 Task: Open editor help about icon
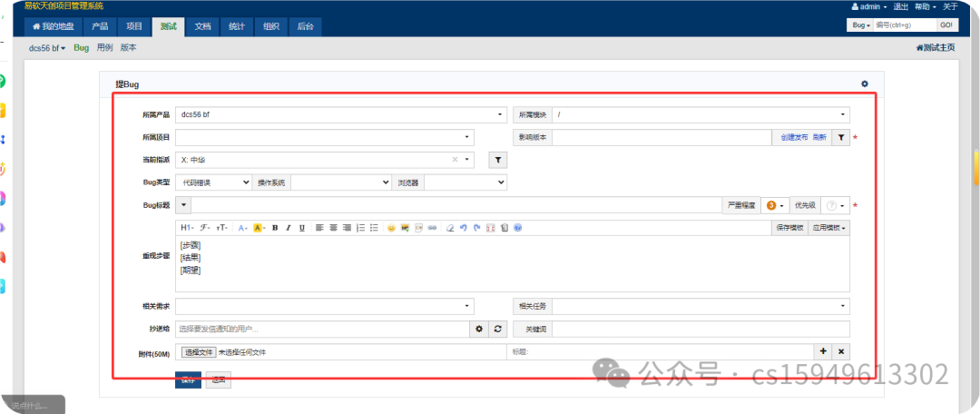click(517, 228)
